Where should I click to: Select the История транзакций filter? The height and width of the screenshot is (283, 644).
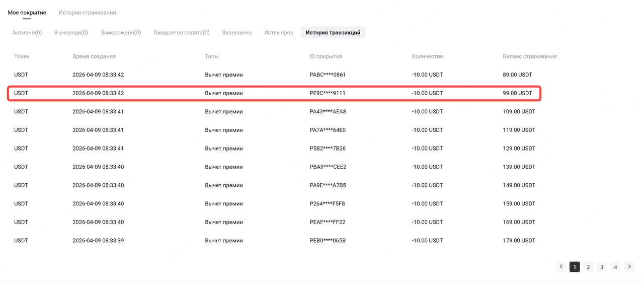pyautogui.click(x=333, y=33)
